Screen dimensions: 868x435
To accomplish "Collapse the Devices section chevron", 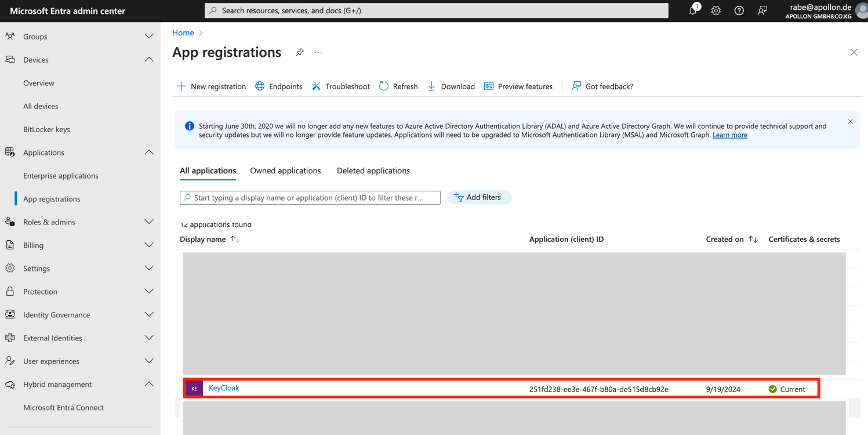I will click(149, 59).
